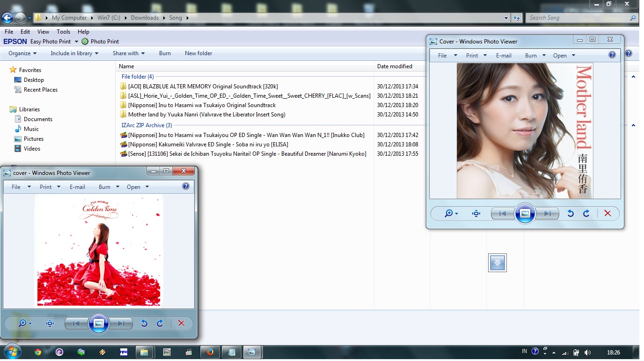The image size is (644, 361).
Task: Open the Explorer Edit menu
Action: tap(25, 32)
